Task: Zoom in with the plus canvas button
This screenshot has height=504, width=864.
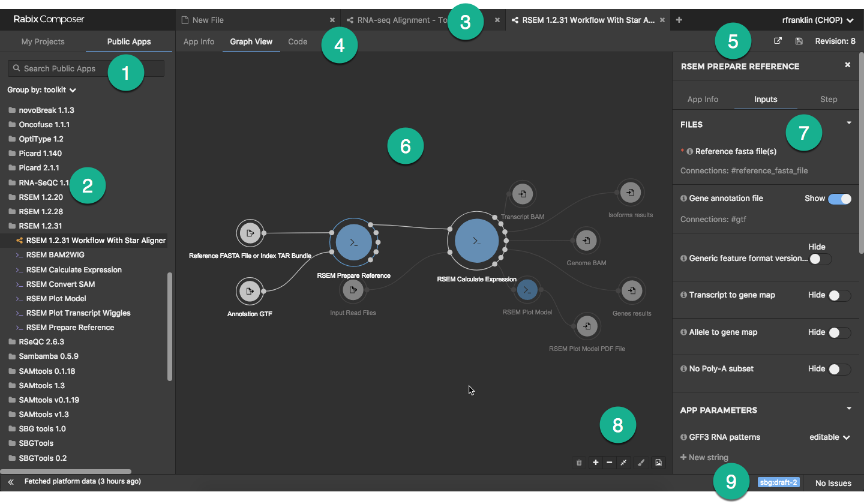Action: click(596, 463)
